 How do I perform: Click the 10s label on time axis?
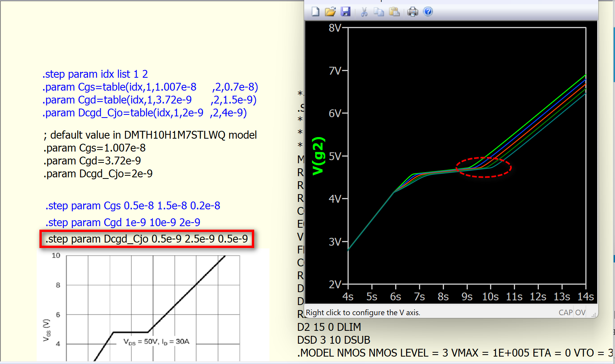coord(490,297)
